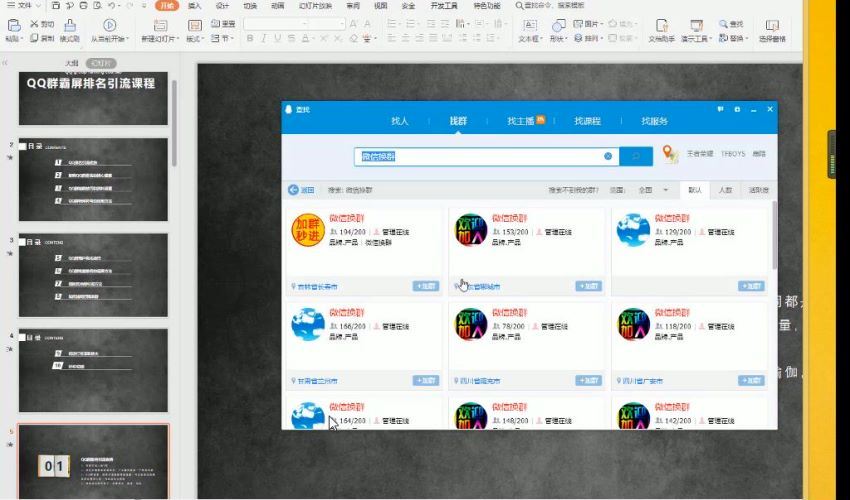The width and height of the screenshot is (850, 500).
Task: Click the location pin icon in QQ search
Action: click(670, 154)
